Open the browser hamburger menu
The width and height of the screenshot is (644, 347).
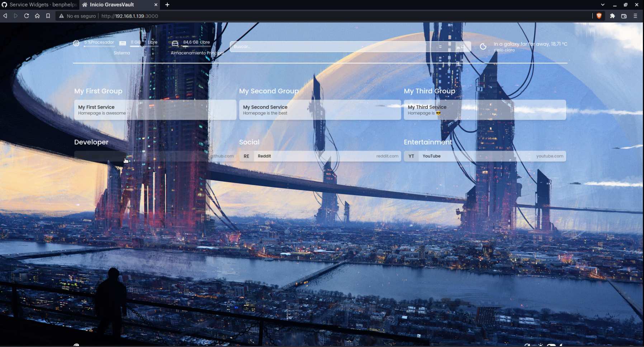click(635, 16)
